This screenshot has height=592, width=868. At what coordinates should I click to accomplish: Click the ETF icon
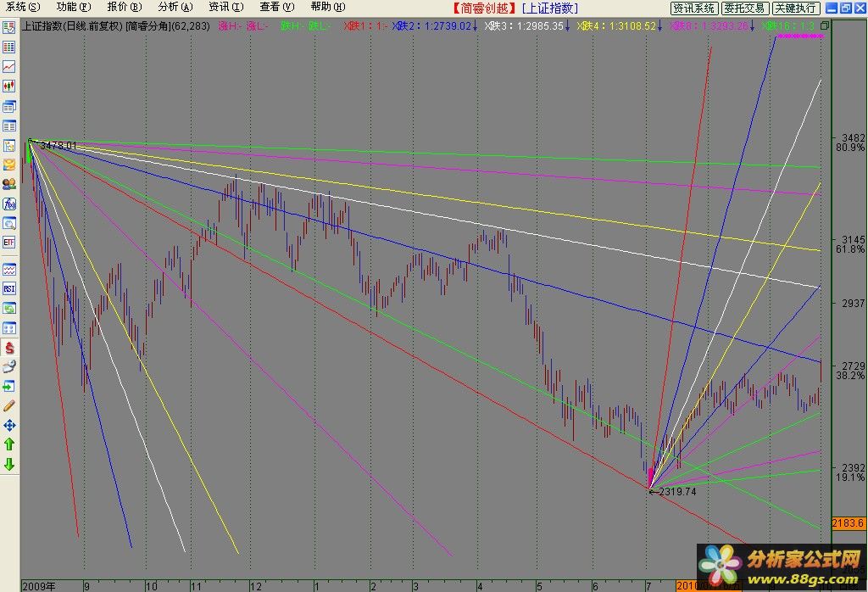(x=8, y=242)
